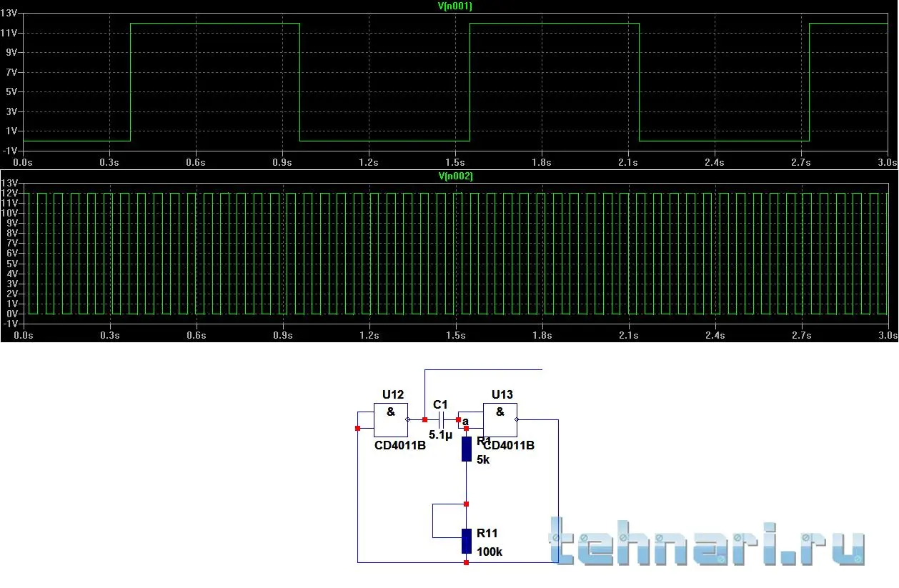Select resistor R1 body above the 5k label
899x588 pixels.
466,449
